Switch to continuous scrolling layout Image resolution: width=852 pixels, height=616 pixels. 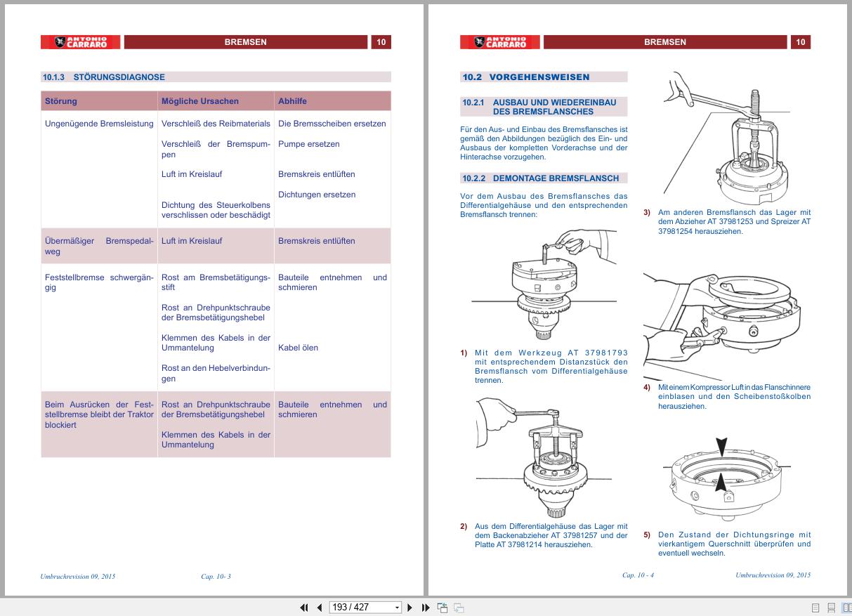pyautogui.click(x=831, y=608)
